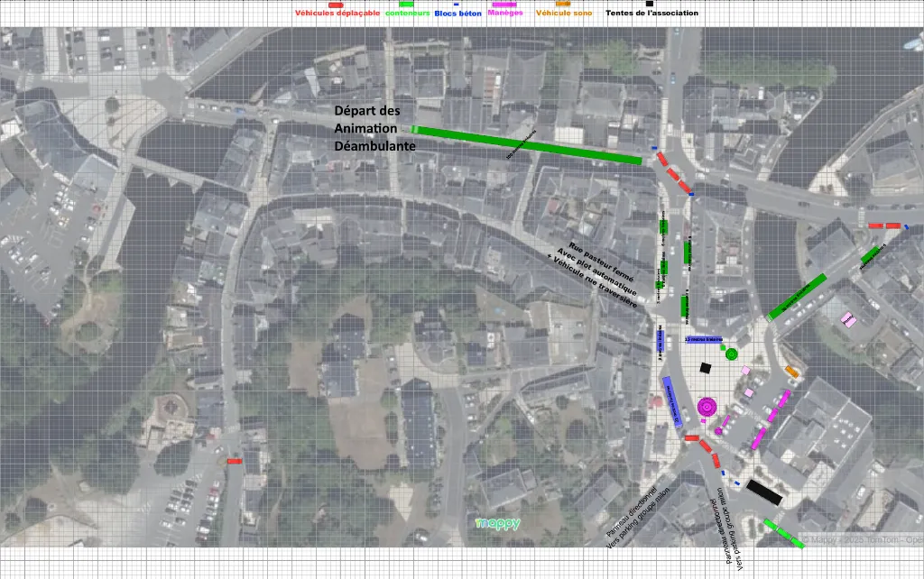Select the 'Tentes de l'association' legend label
This screenshot has height=579, width=924.
point(651,13)
